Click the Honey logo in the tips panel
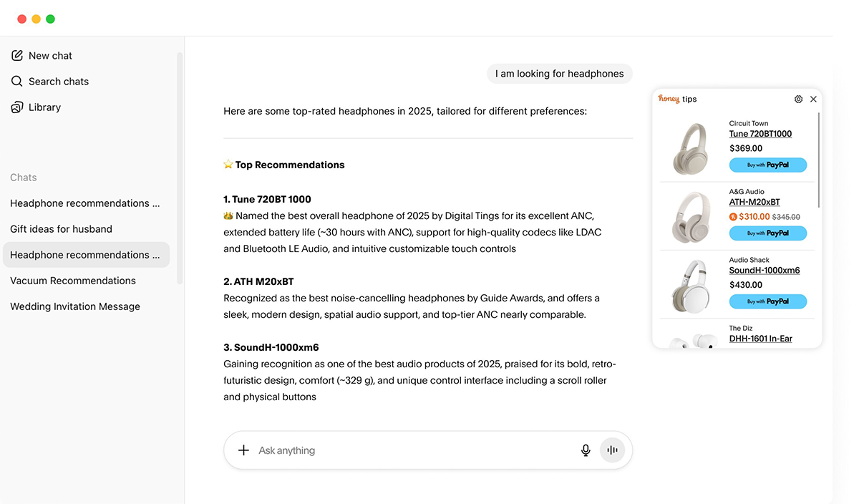 click(x=668, y=98)
